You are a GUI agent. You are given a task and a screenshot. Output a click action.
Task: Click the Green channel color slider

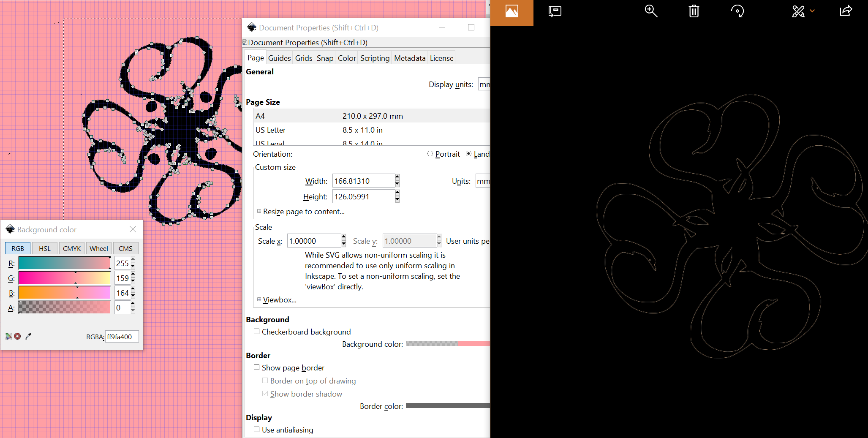pos(64,278)
